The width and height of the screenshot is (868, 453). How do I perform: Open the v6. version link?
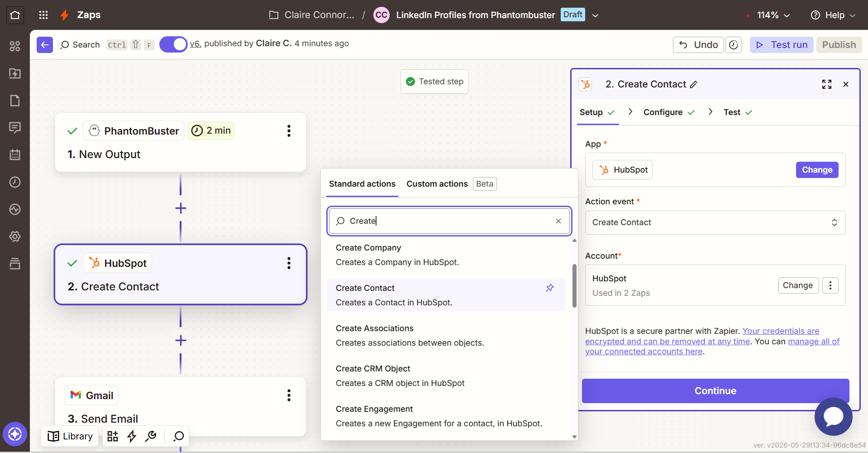(196, 44)
